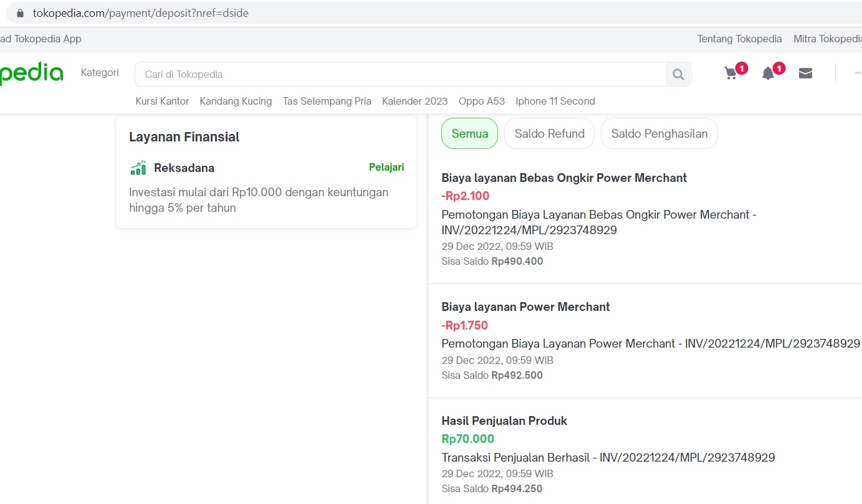Open the inbox envelope icon

pos(805,74)
